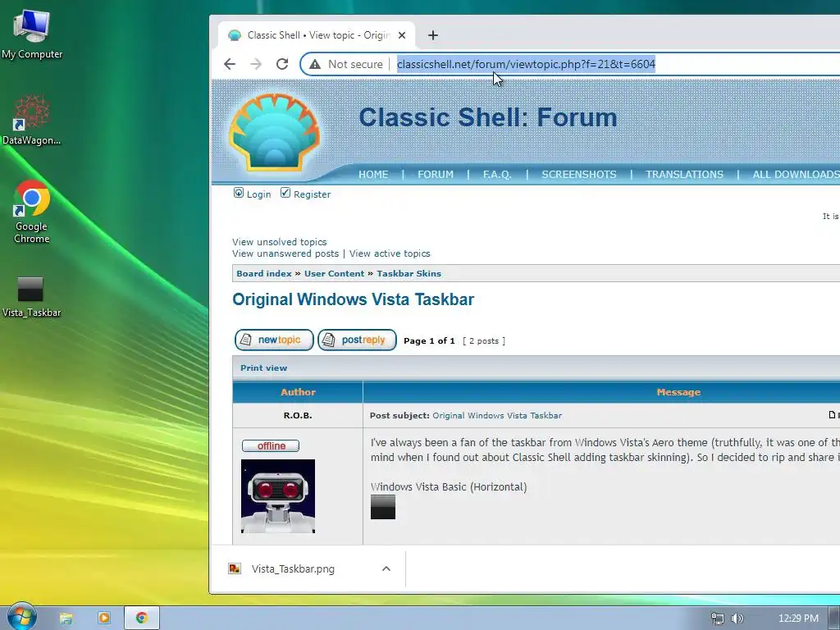Open the F.A.Q. navigation item
Image resolution: width=840 pixels, height=630 pixels.
pos(497,175)
